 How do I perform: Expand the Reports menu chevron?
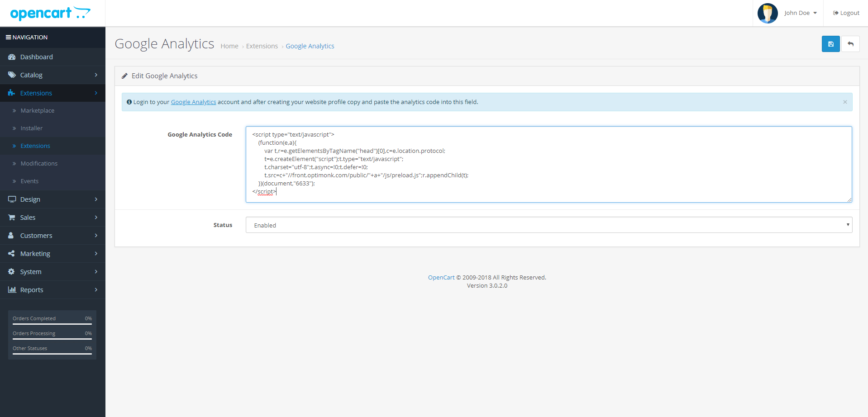(x=96, y=290)
